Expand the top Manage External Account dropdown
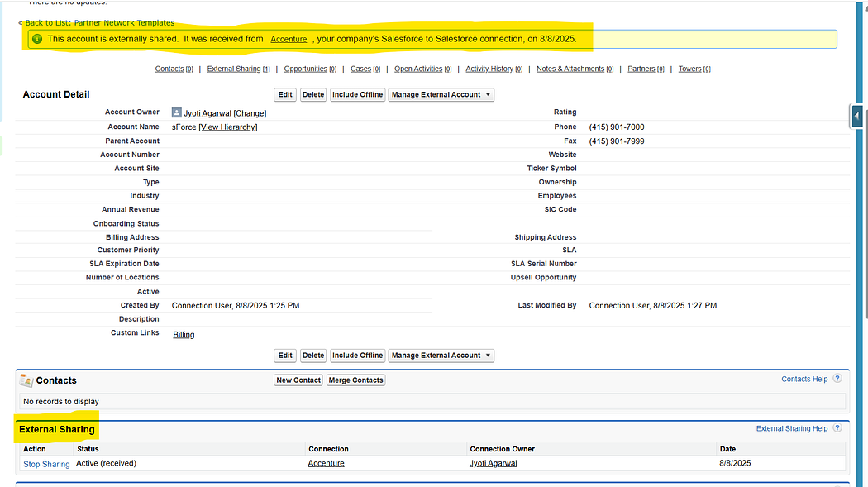The width and height of the screenshot is (868, 487). click(441, 95)
